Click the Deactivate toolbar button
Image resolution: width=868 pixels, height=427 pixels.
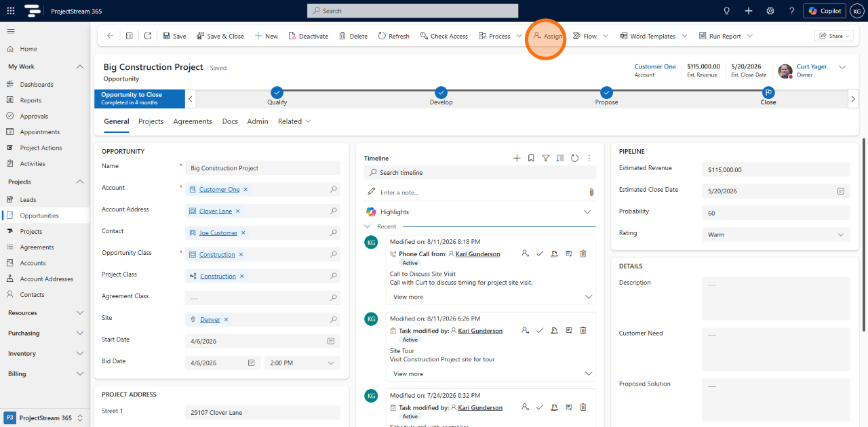pos(309,36)
